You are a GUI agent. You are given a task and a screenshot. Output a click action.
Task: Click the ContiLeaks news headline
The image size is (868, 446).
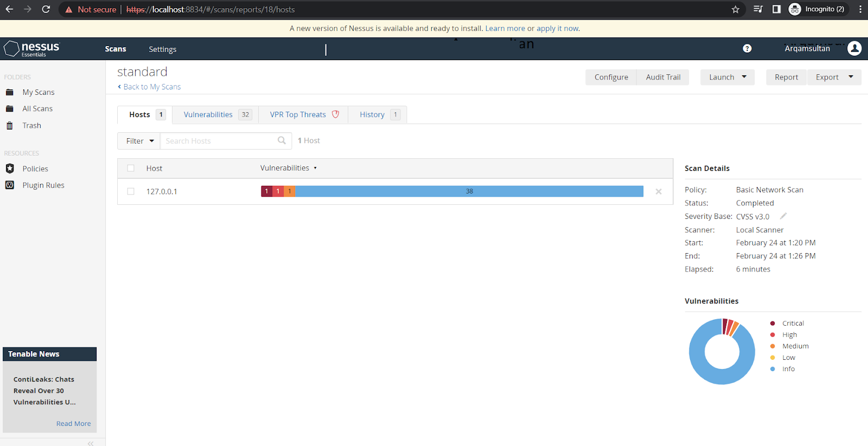pos(44,391)
